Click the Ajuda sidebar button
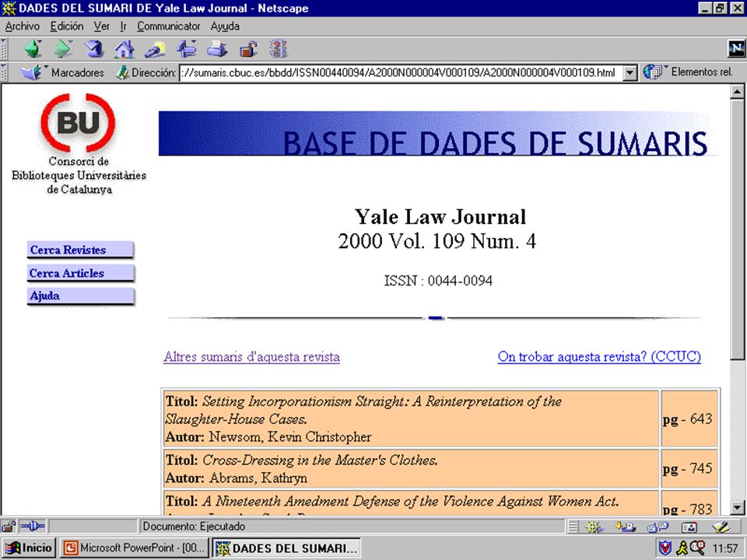 (80, 296)
